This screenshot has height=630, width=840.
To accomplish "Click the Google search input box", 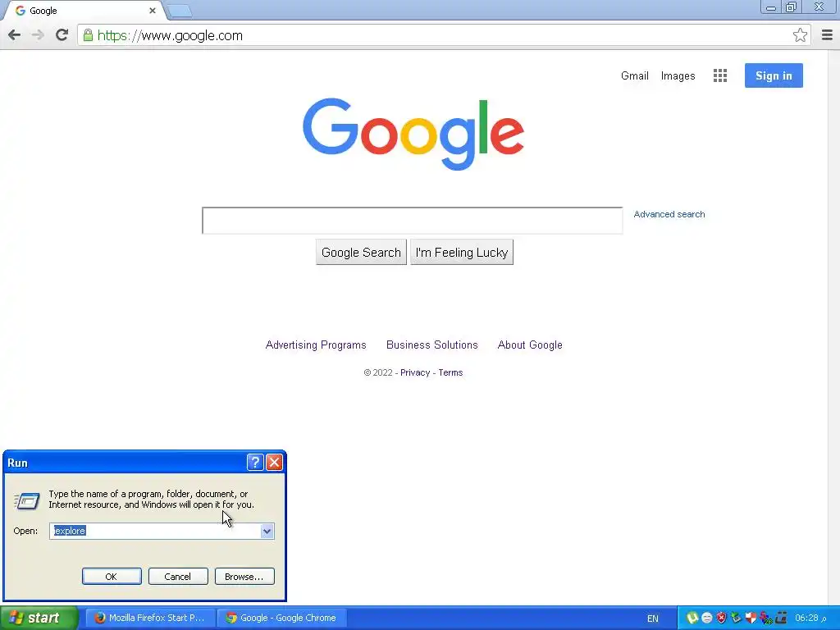I will click(412, 220).
